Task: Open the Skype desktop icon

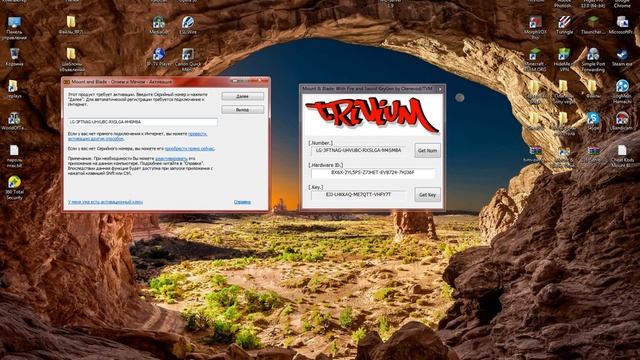Action: click(593, 121)
